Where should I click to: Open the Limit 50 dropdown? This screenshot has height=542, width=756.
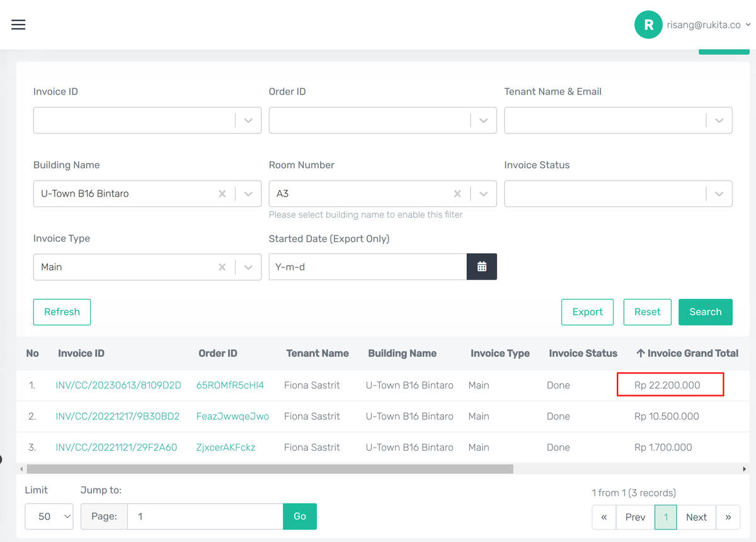[49, 516]
